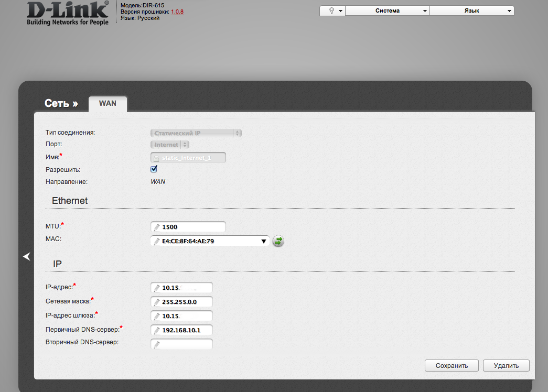Viewport: 548px width, 392px height.
Task: Expand the MAC address dropdown arrow
Action: pos(263,241)
